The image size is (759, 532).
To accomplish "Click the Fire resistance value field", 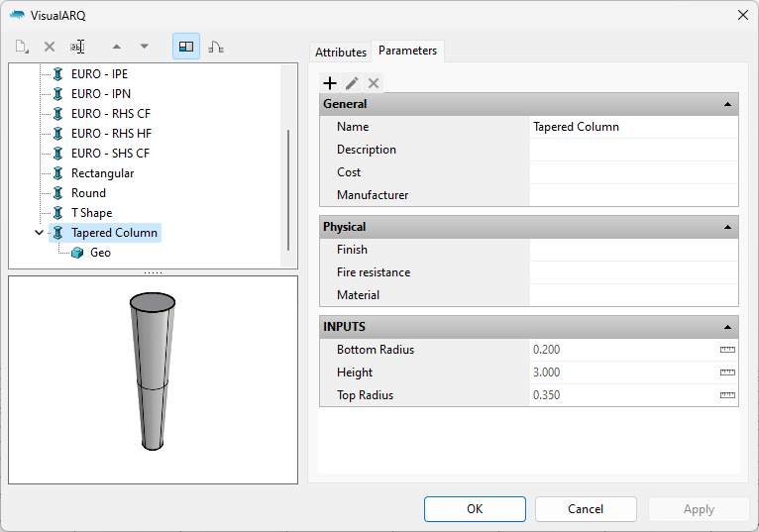I will pos(633,272).
